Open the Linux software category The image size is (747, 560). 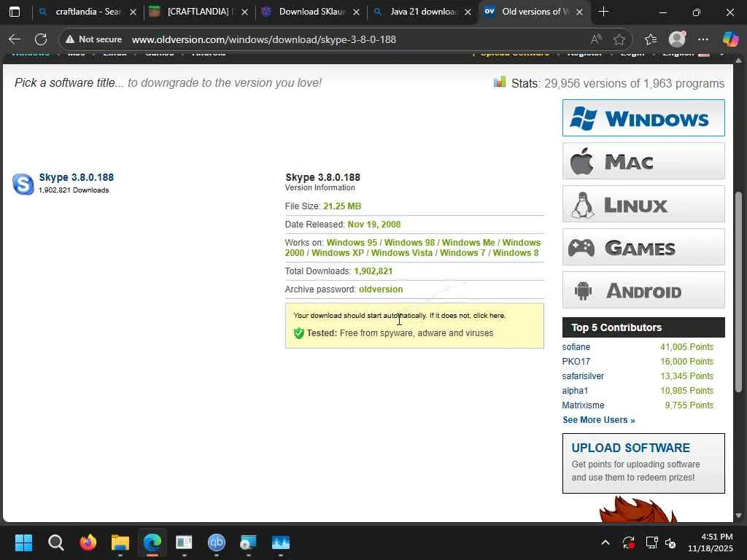point(643,204)
